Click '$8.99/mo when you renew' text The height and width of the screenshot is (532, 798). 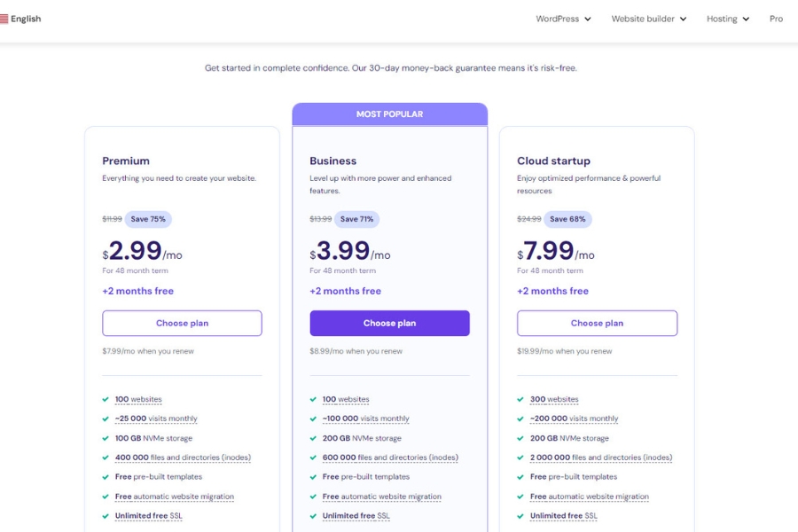pos(356,351)
